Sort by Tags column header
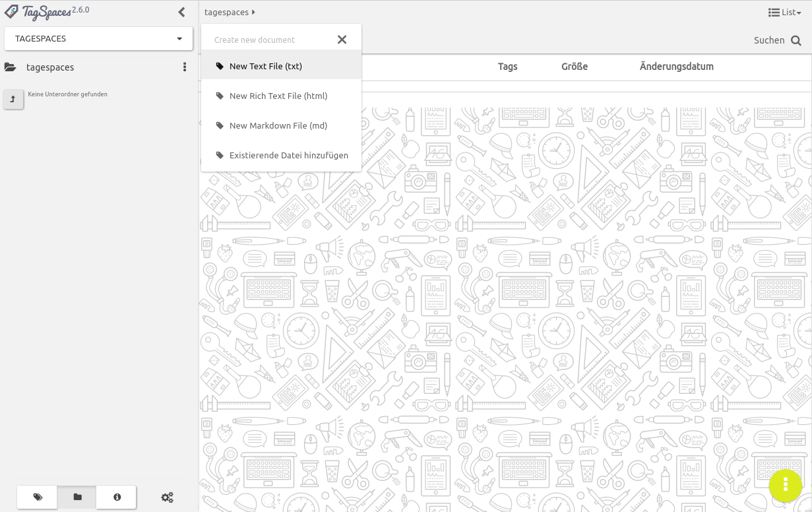The width and height of the screenshot is (812, 512). click(x=507, y=66)
